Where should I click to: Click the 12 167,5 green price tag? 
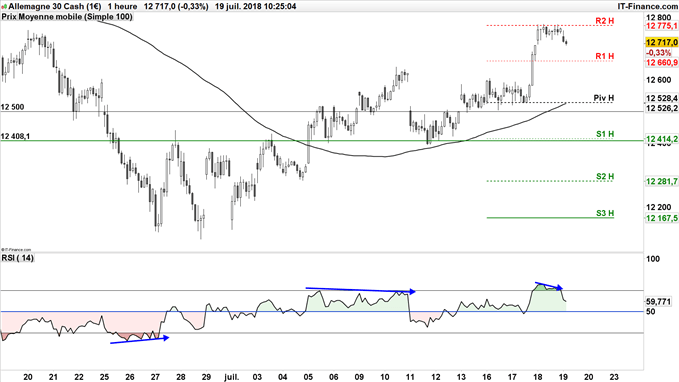coord(662,218)
